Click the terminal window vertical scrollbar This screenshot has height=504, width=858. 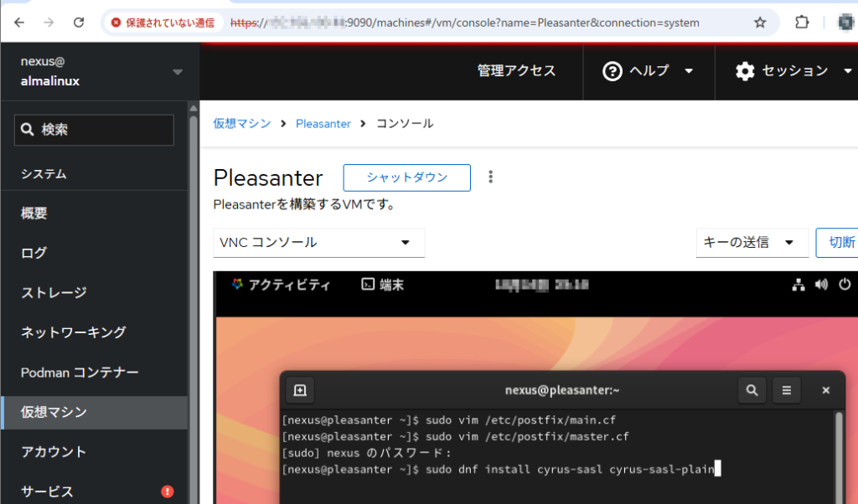pyautogui.click(x=839, y=444)
